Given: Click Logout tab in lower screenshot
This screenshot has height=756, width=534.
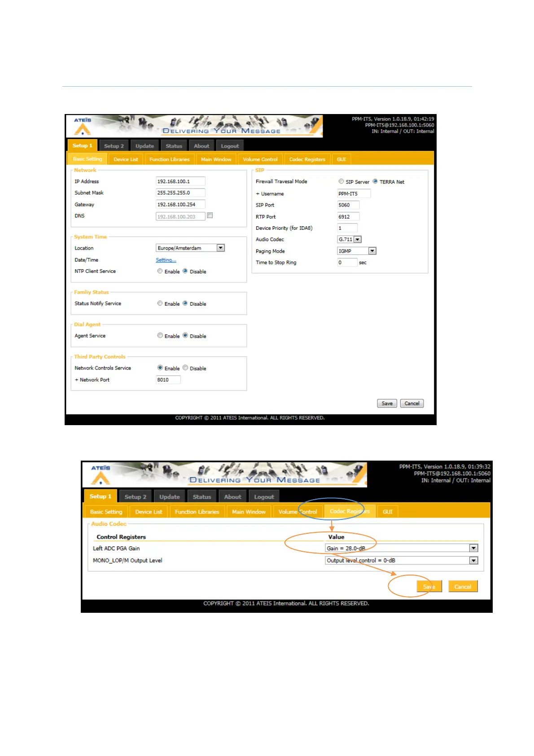Looking at the screenshot, I should 264,497.
